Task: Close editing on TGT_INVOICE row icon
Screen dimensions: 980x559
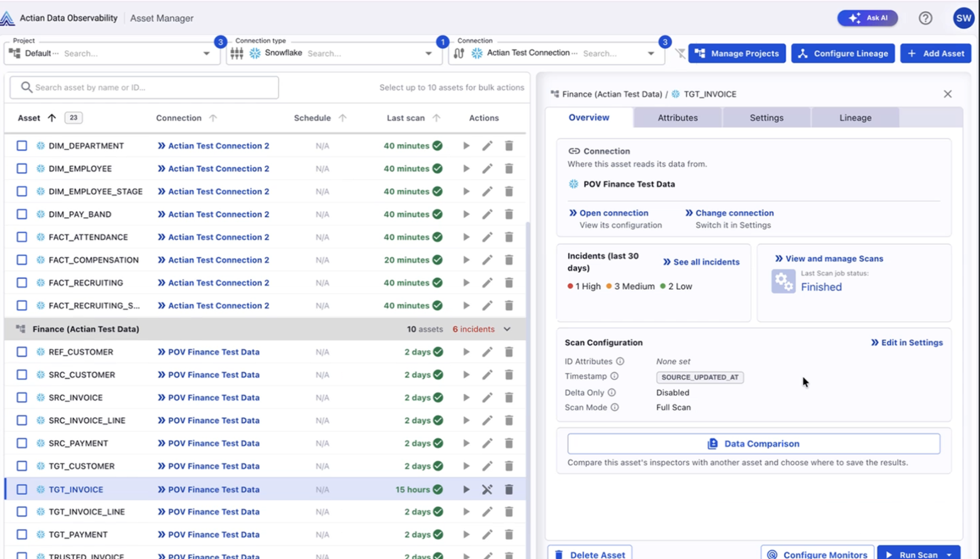Action: (x=487, y=489)
